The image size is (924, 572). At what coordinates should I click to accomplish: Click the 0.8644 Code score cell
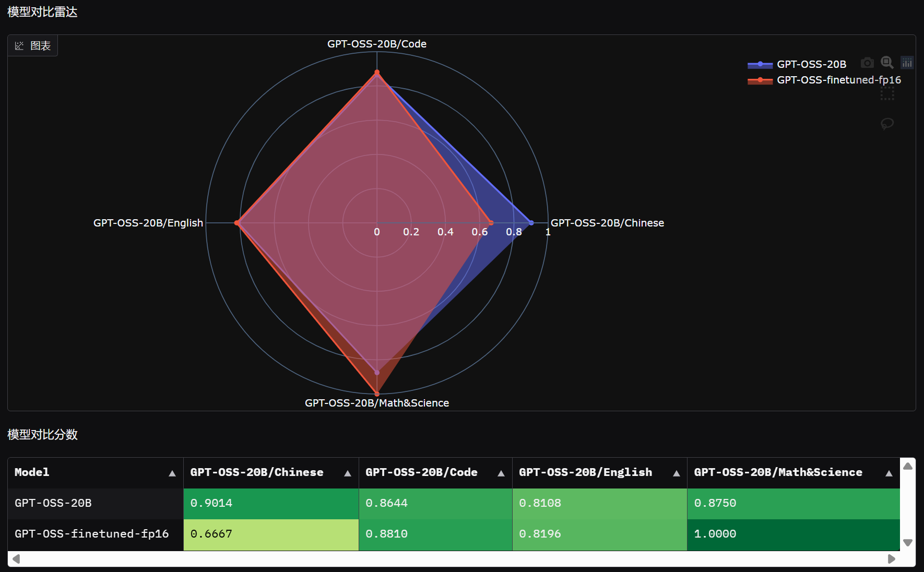pos(435,503)
